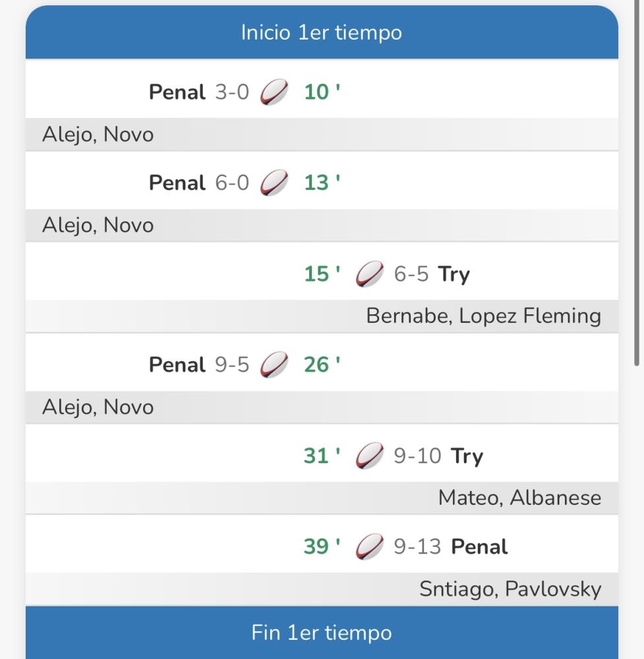Open the Penal 6-0 event row
The height and width of the screenshot is (659, 644).
point(199,183)
